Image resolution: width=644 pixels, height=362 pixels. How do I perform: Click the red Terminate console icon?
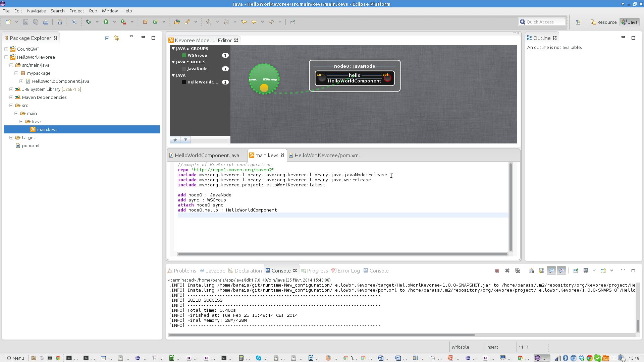click(x=497, y=270)
